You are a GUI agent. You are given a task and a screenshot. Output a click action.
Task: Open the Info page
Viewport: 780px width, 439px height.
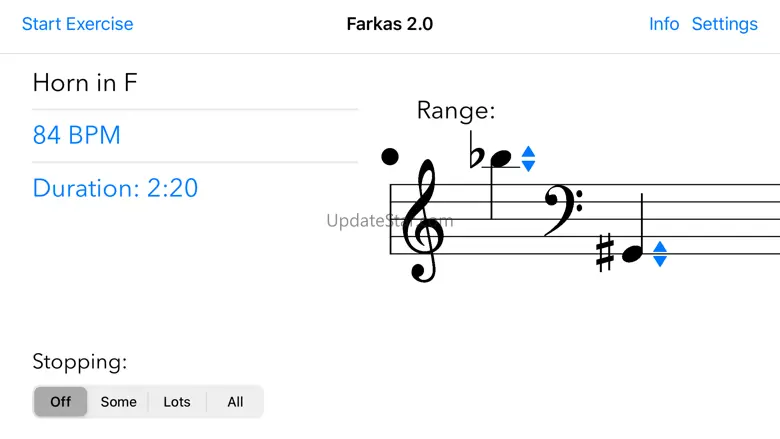(x=664, y=24)
